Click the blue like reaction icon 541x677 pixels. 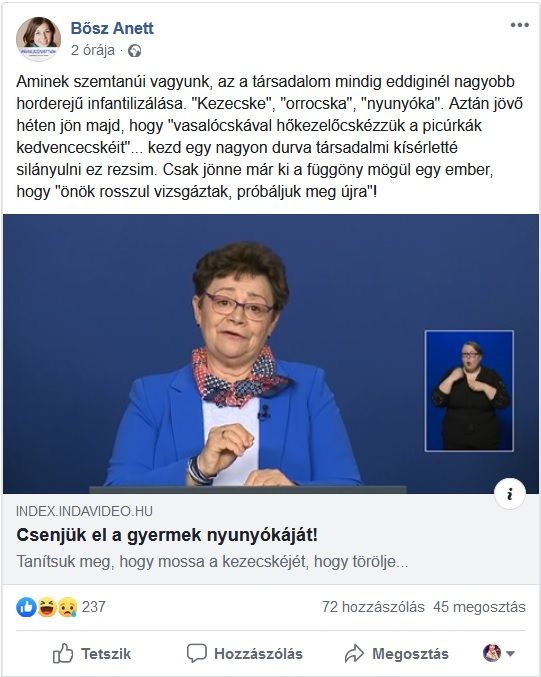[26, 607]
